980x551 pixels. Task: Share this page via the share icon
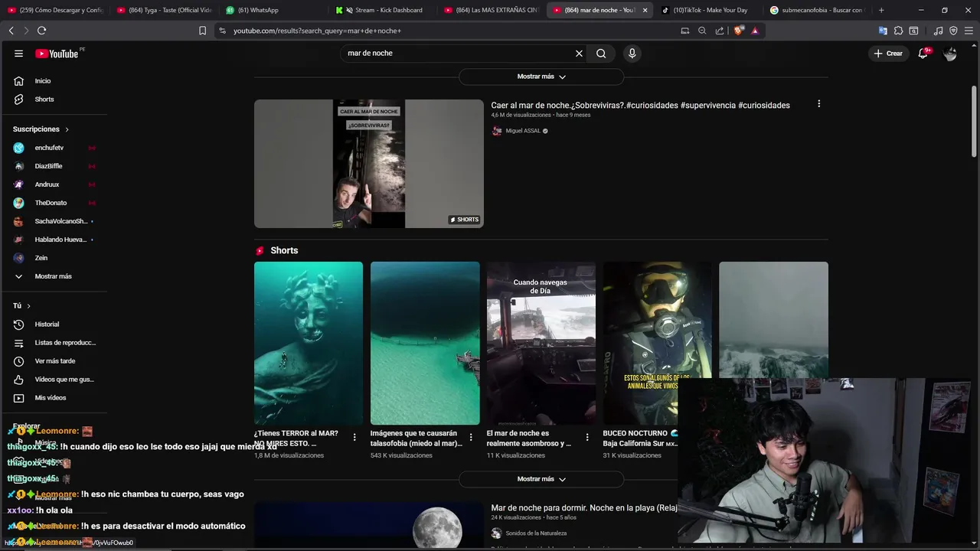coord(720,31)
